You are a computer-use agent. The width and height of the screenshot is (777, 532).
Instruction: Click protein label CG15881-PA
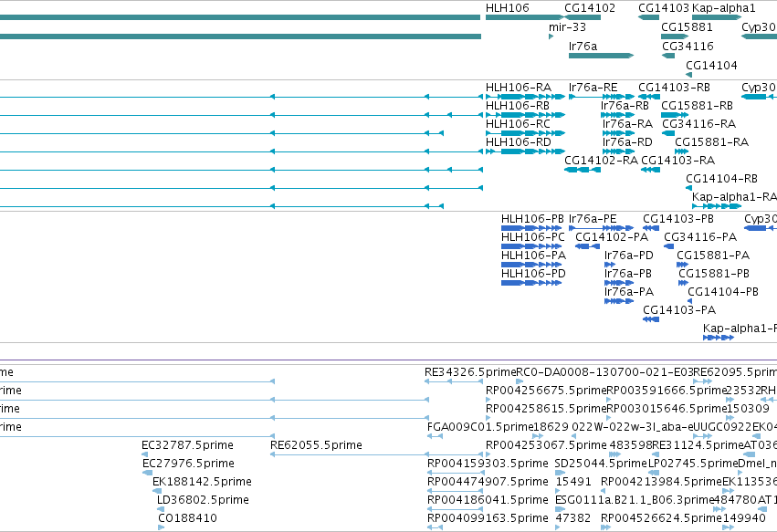[x=713, y=256]
